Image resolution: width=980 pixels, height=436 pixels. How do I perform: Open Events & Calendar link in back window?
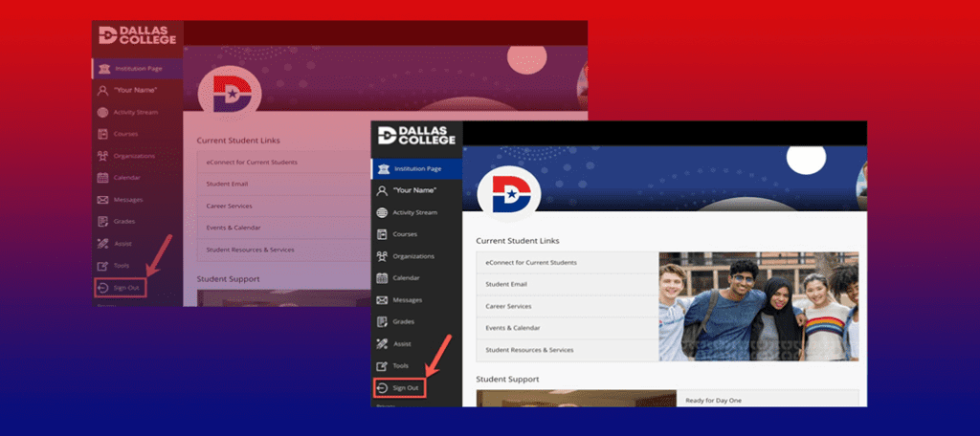(x=234, y=228)
